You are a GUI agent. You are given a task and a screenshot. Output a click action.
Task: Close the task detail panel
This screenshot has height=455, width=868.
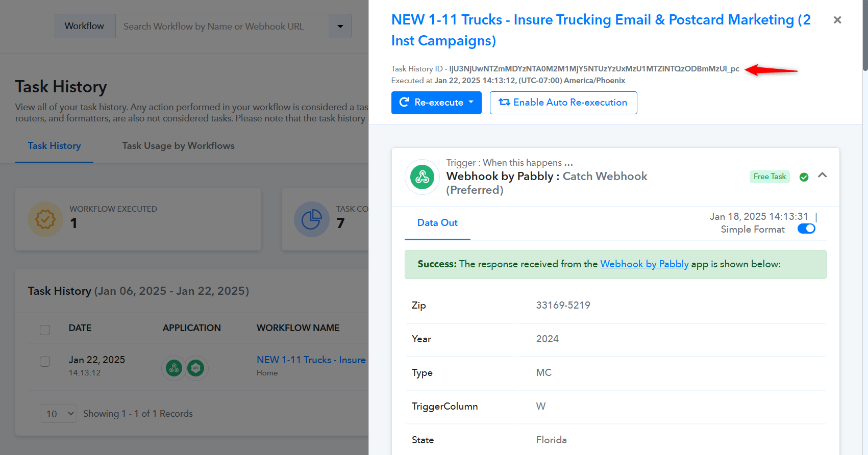pyautogui.click(x=837, y=20)
